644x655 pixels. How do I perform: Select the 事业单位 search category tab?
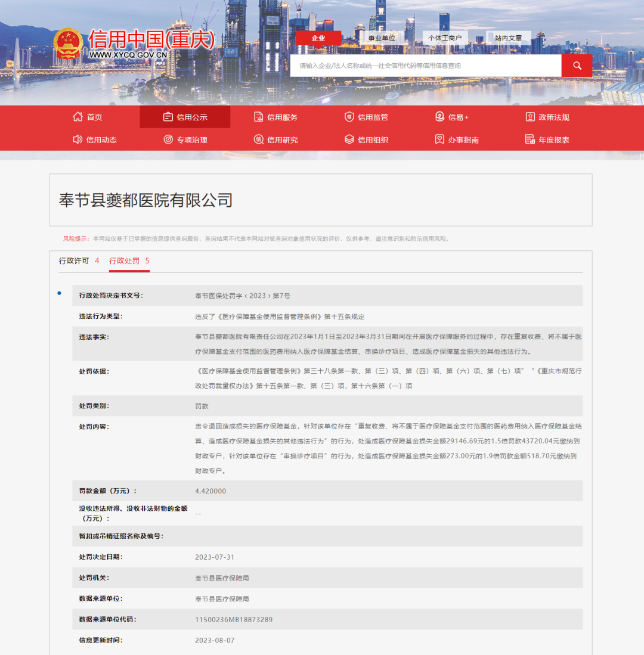click(382, 38)
